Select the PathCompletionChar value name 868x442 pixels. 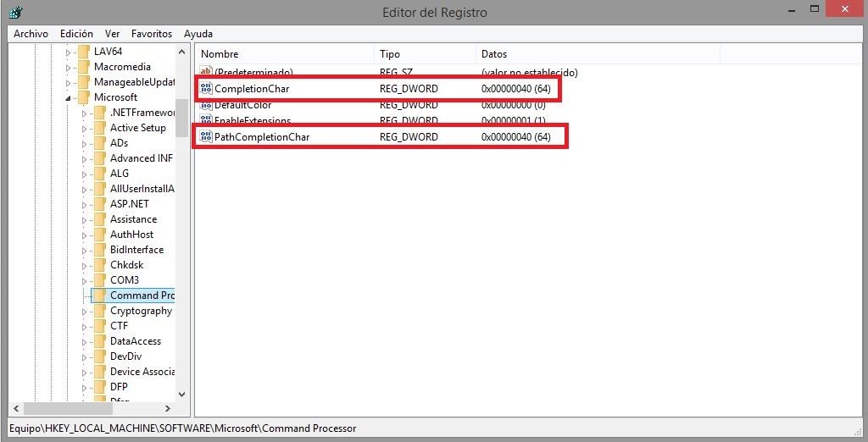pyautogui.click(x=262, y=136)
